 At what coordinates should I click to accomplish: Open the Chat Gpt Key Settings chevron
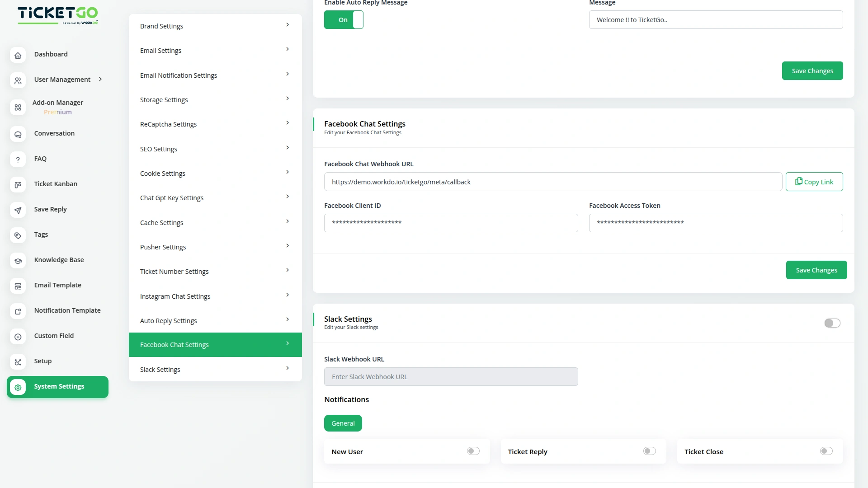(x=288, y=196)
